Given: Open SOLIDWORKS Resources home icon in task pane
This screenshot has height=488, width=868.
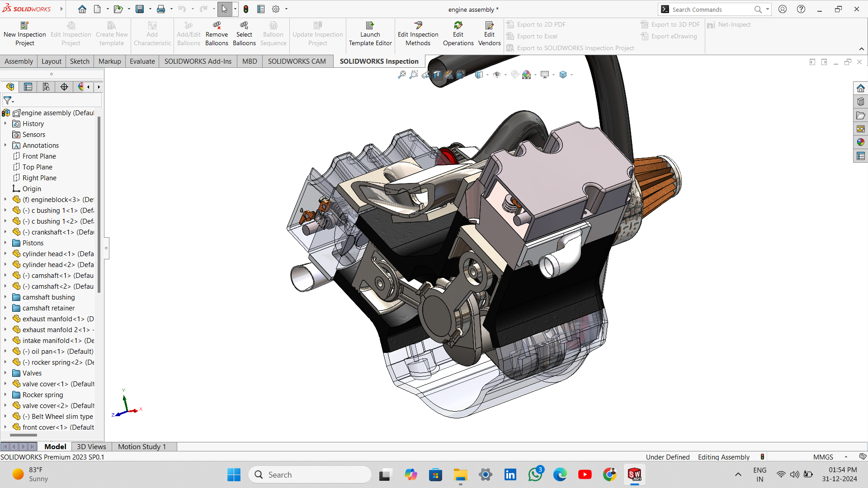Looking at the screenshot, I should tap(860, 88).
